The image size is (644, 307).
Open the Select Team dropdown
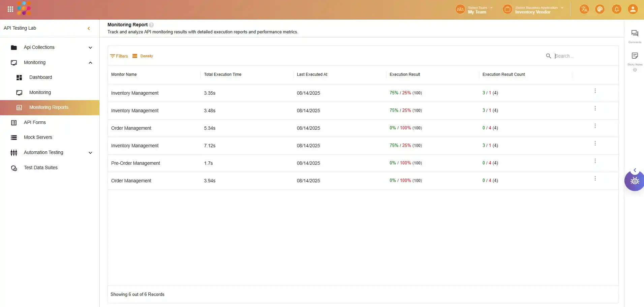click(477, 9)
